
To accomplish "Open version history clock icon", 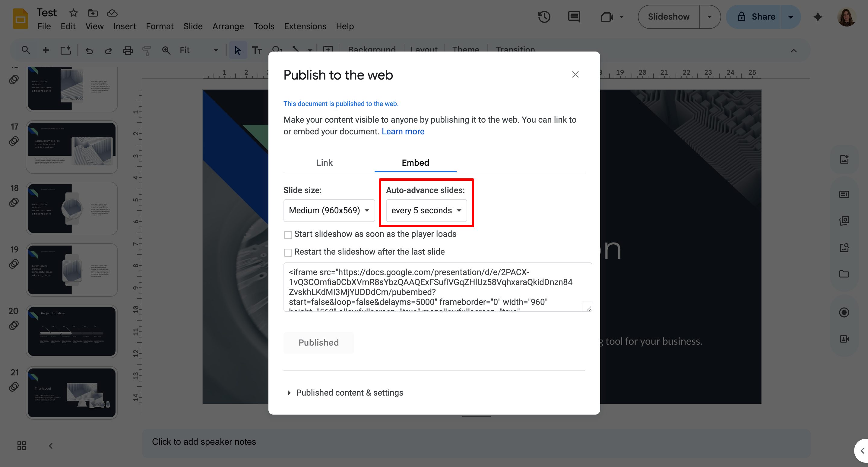I will pyautogui.click(x=544, y=17).
